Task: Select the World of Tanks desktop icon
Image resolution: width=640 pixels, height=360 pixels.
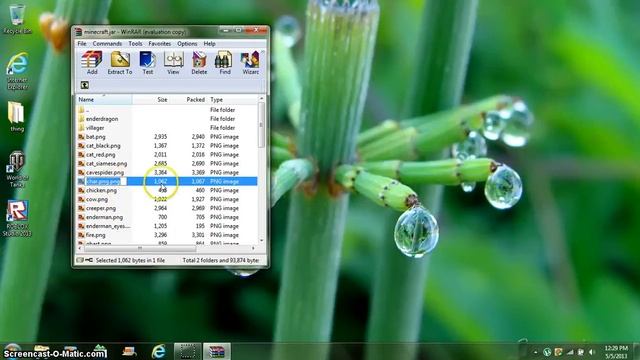Action: pos(17,169)
